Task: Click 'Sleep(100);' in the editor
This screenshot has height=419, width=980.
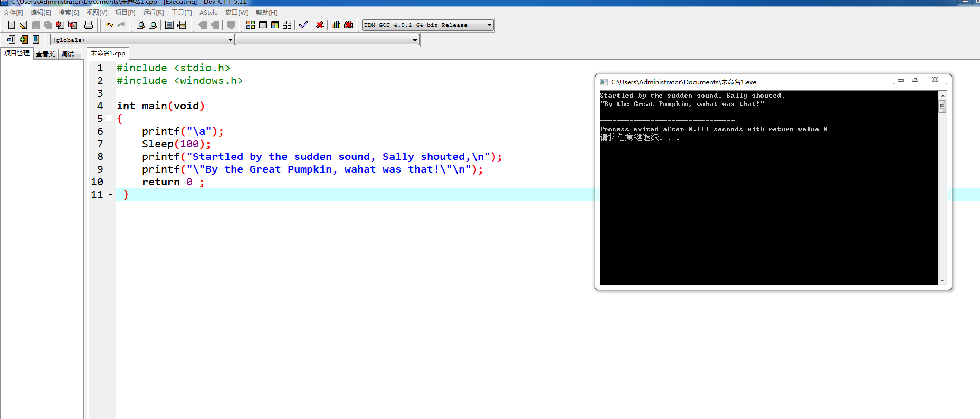Action: tap(176, 144)
